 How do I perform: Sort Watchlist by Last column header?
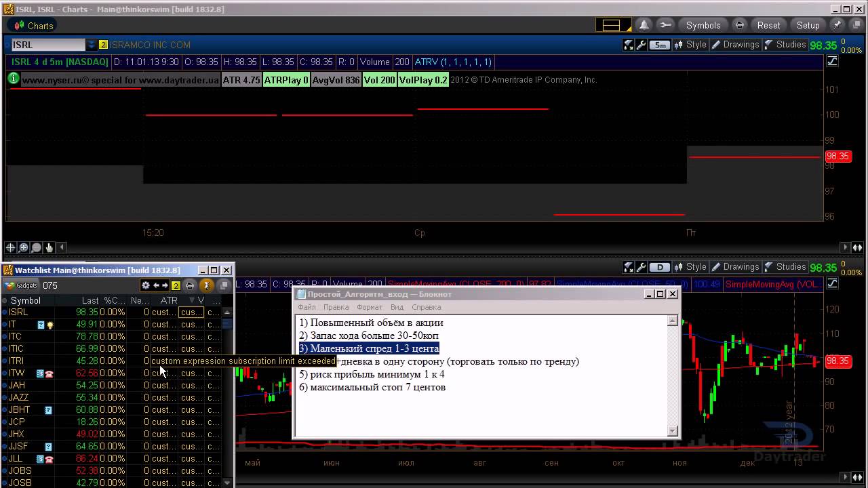pos(90,300)
